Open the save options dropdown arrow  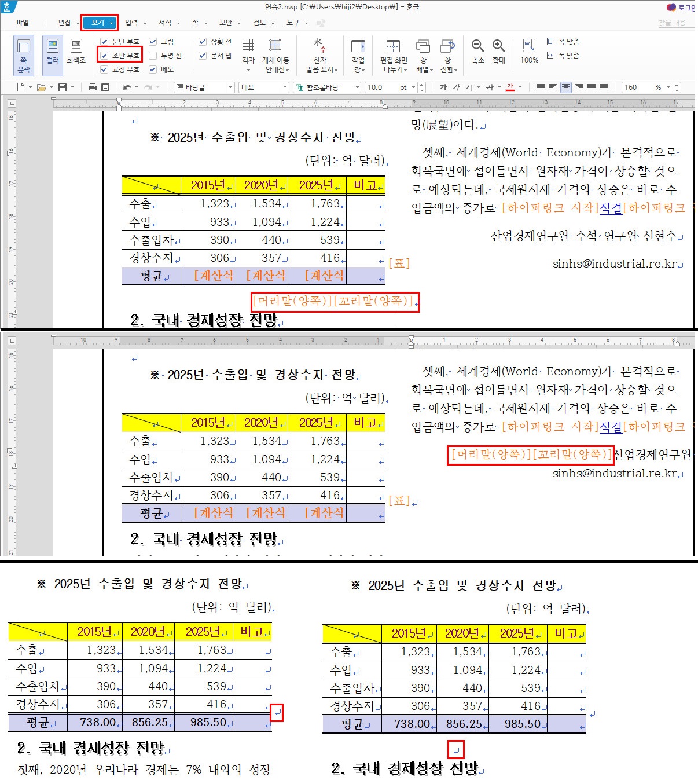71,87
